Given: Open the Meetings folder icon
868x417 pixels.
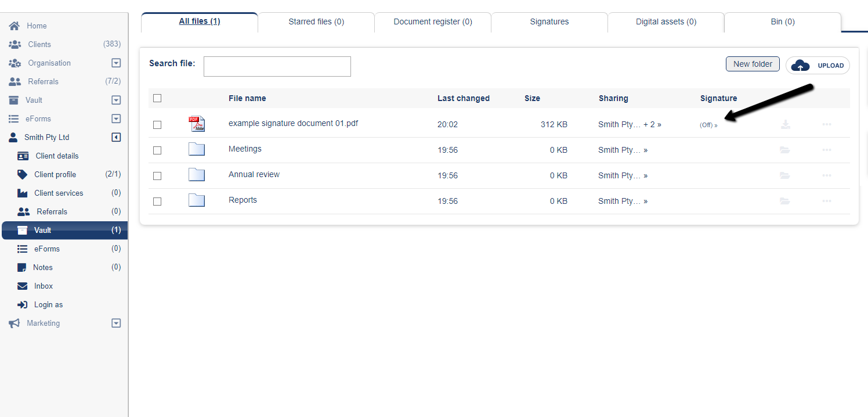Looking at the screenshot, I should (197, 150).
